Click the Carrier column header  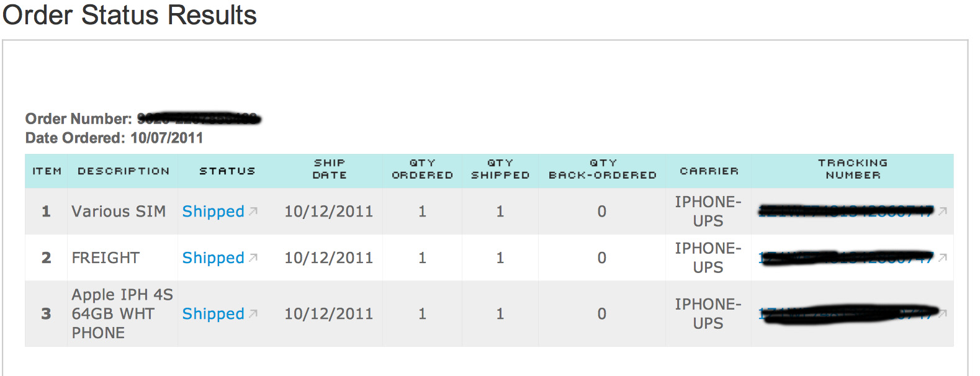[x=709, y=171]
